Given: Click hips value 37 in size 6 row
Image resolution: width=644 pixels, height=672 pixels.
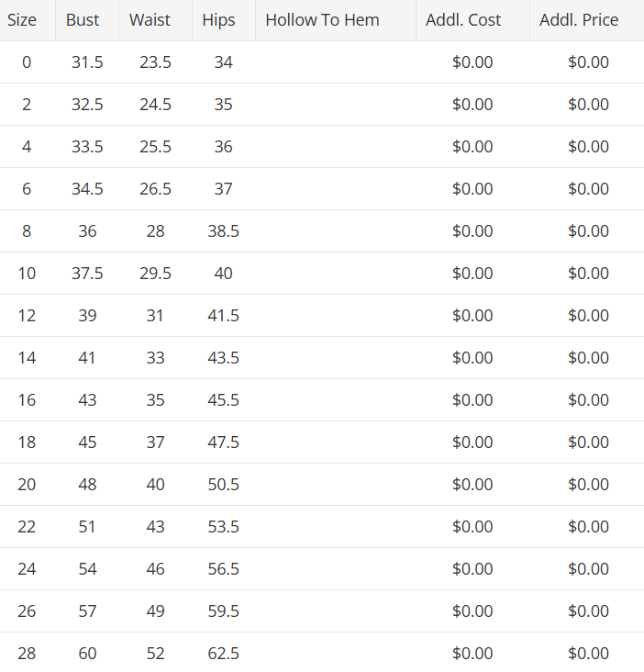Looking at the screenshot, I should pyautogui.click(x=224, y=189).
